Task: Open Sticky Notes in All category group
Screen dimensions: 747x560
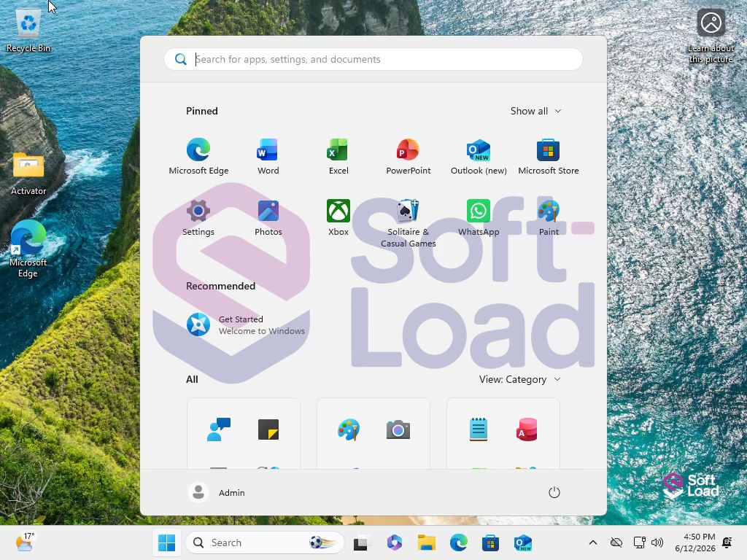Action: (x=268, y=429)
